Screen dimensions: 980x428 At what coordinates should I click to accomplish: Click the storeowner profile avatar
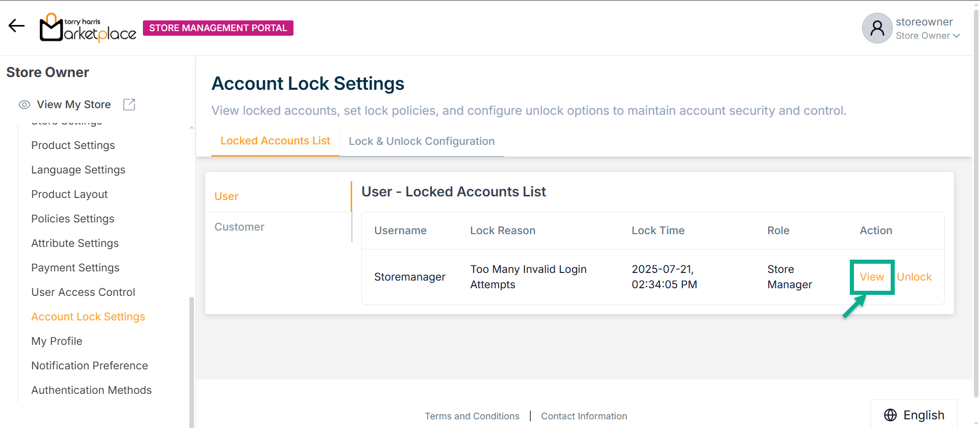tap(876, 28)
